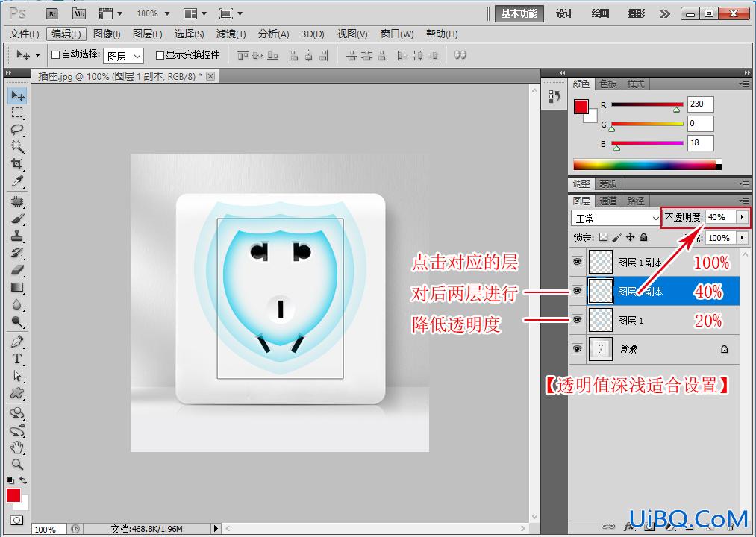
Task: Select the Dodge tool
Action: [x=17, y=321]
